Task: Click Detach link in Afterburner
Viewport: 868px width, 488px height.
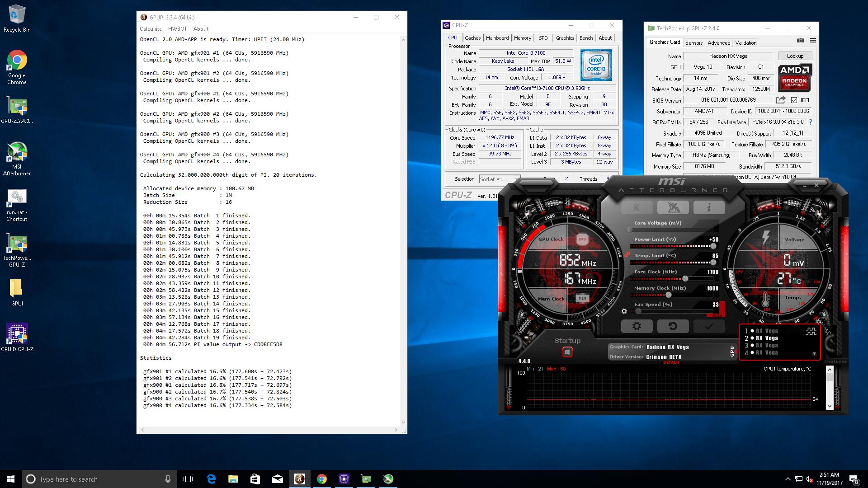Action: click(x=671, y=362)
